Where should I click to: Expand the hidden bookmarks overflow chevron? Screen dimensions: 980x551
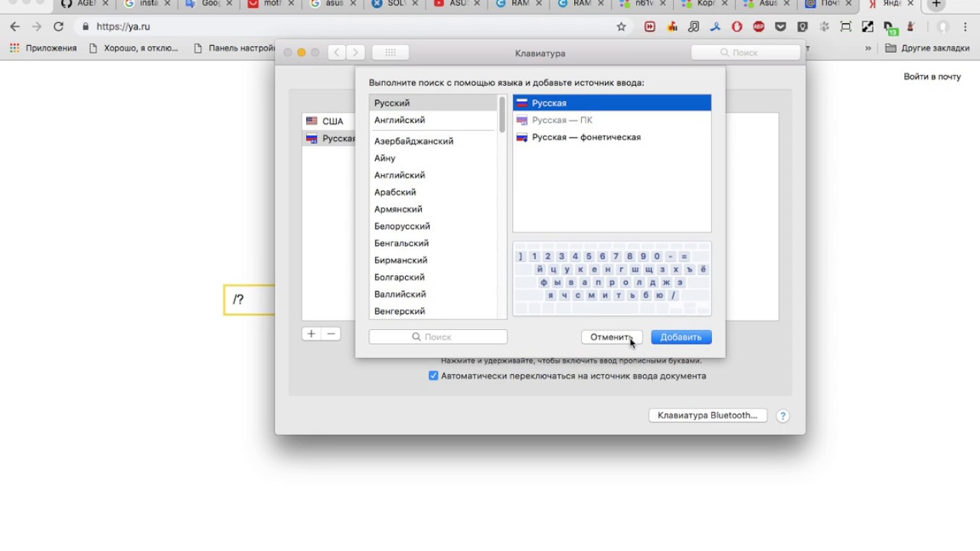868,48
